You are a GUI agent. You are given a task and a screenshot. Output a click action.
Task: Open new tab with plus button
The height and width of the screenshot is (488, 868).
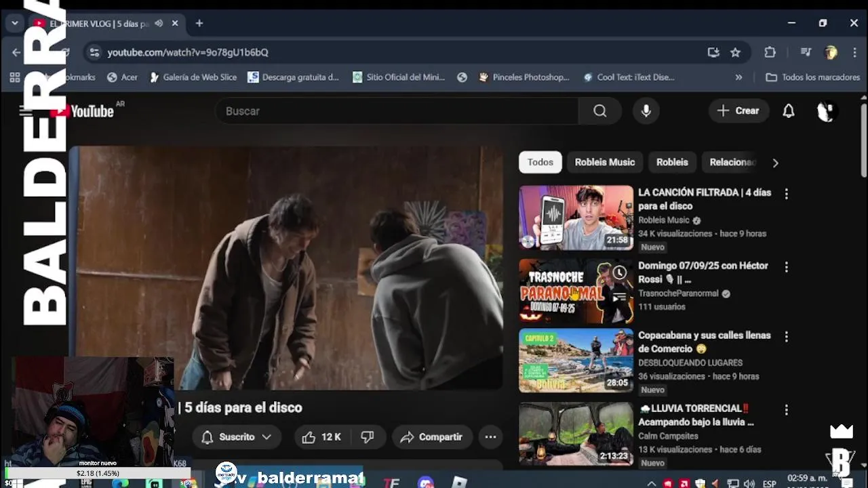(199, 23)
